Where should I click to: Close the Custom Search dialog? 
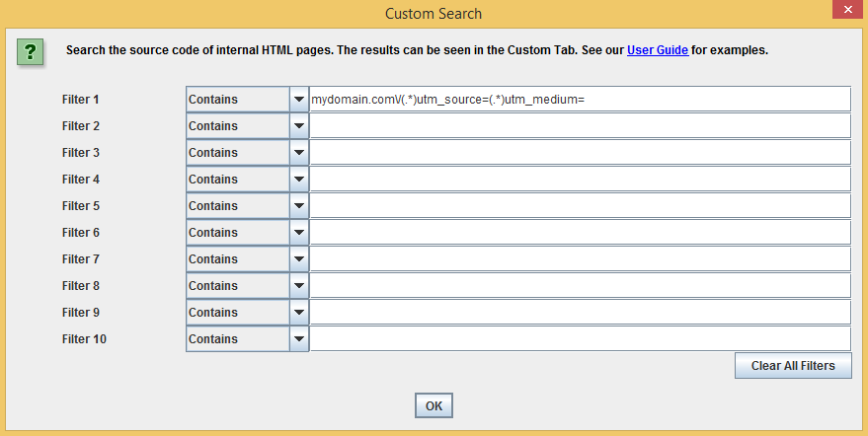847,10
